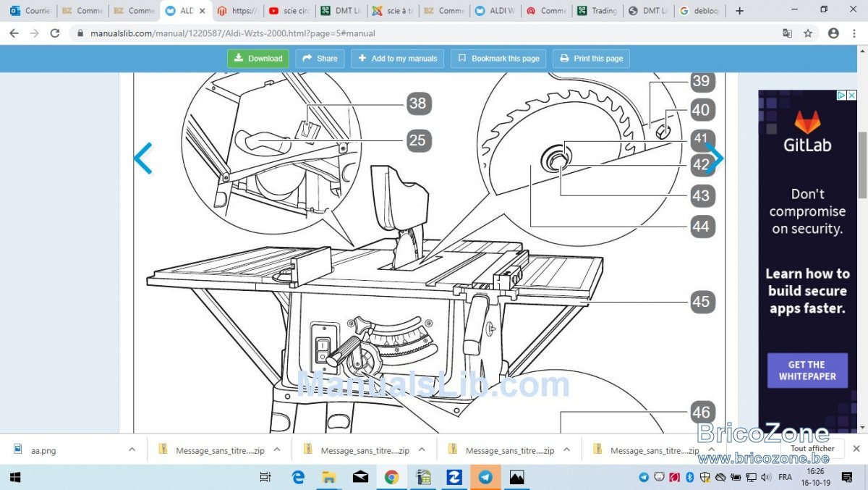Screen dimensions: 868x490
Task: Click 'Bookmark this page' button
Action: click(498, 59)
